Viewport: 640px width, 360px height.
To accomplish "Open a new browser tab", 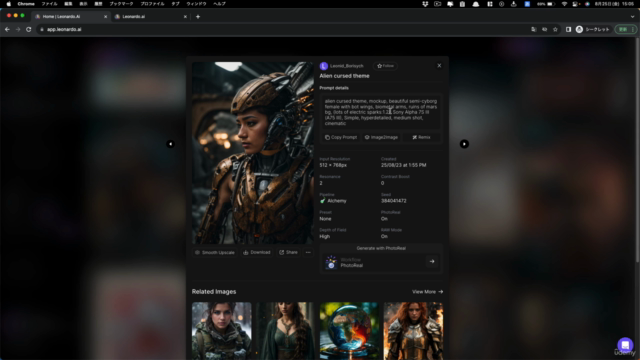I will click(x=198, y=17).
